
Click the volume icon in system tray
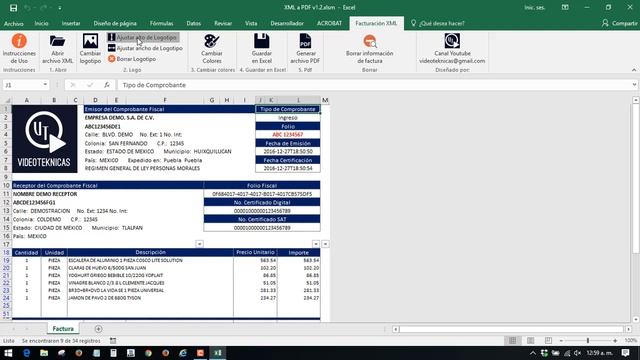coord(577,353)
